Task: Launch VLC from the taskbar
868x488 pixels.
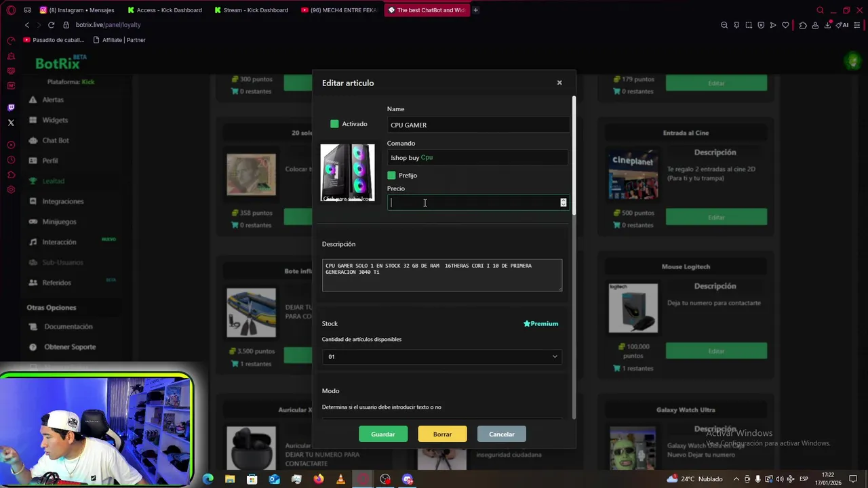Action: tap(340, 479)
